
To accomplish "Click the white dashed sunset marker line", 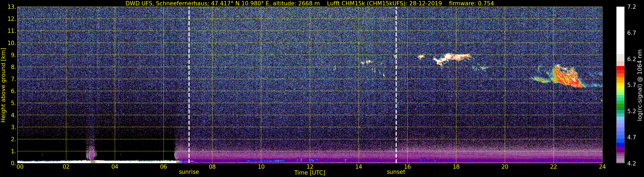I will click(396, 85).
